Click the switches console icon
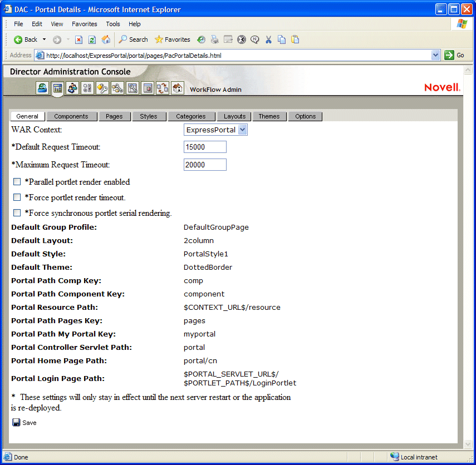 (87, 88)
